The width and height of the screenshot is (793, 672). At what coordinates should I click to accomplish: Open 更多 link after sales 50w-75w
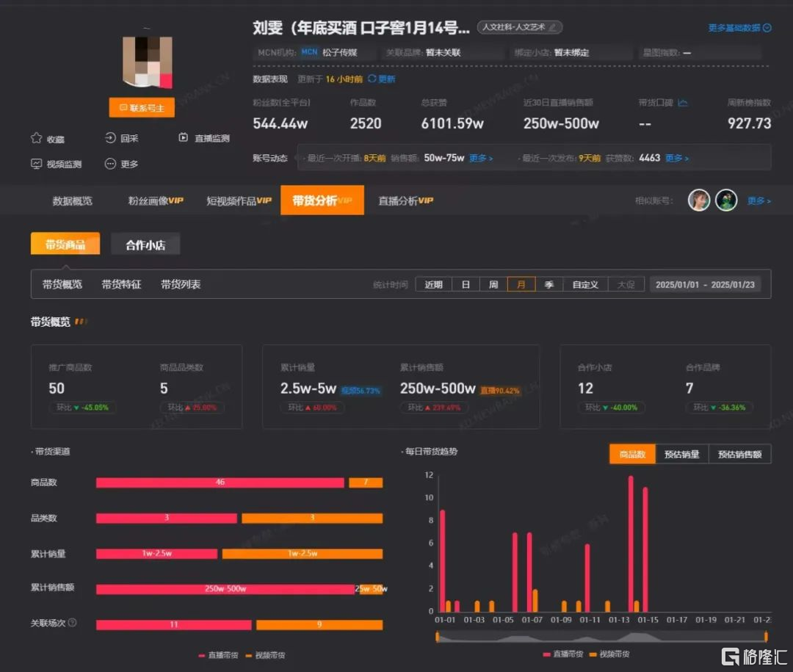481,159
